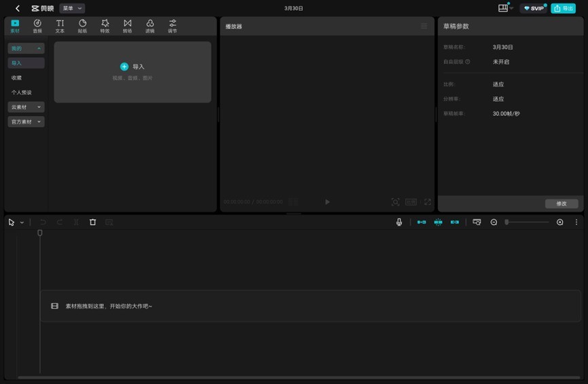
Task: Expand the 云素材 section
Action: click(x=26, y=107)
